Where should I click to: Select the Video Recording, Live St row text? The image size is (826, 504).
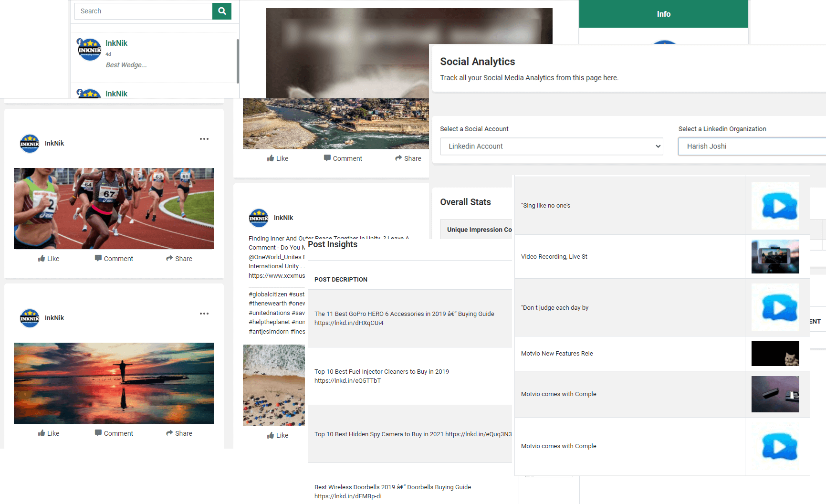click(x=554, y=257)
